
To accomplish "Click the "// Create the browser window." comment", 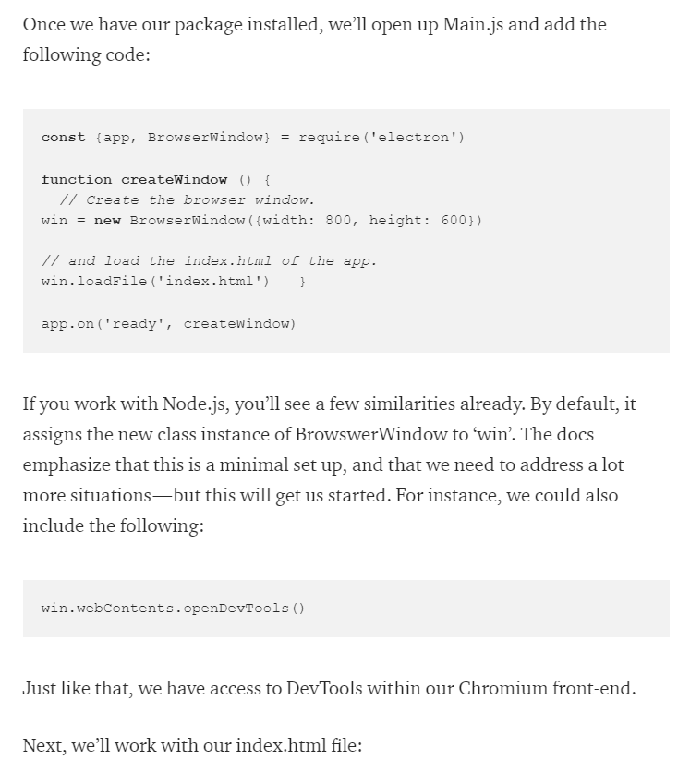I will point(187,199).
